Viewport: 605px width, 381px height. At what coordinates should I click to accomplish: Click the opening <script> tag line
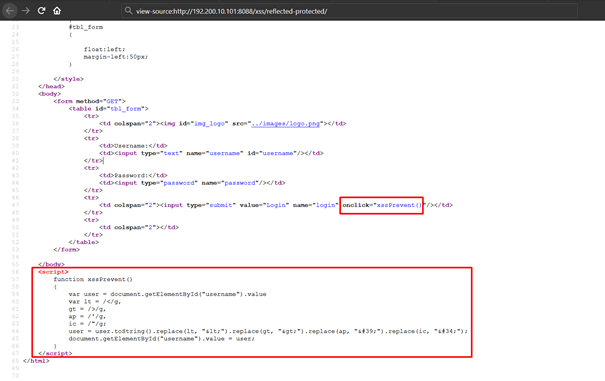[54, 272]
